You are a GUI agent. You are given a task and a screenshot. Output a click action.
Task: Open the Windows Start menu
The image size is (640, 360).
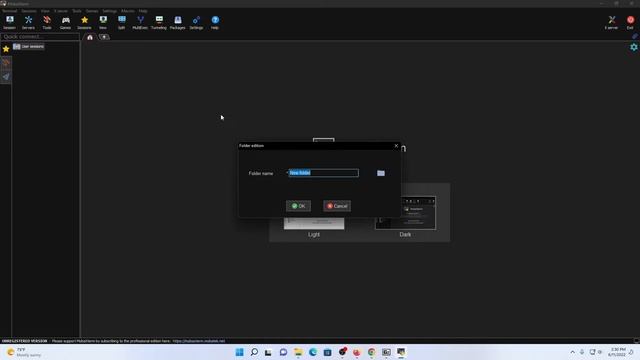[240, 352]
